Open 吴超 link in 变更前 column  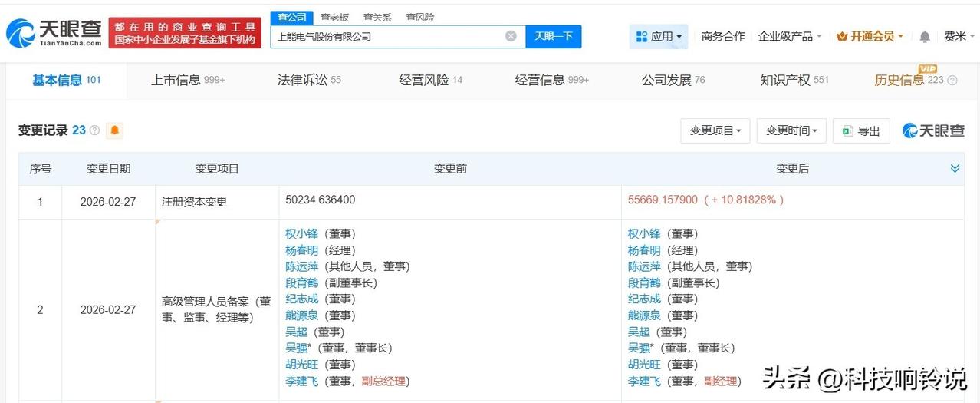(296, 332)
